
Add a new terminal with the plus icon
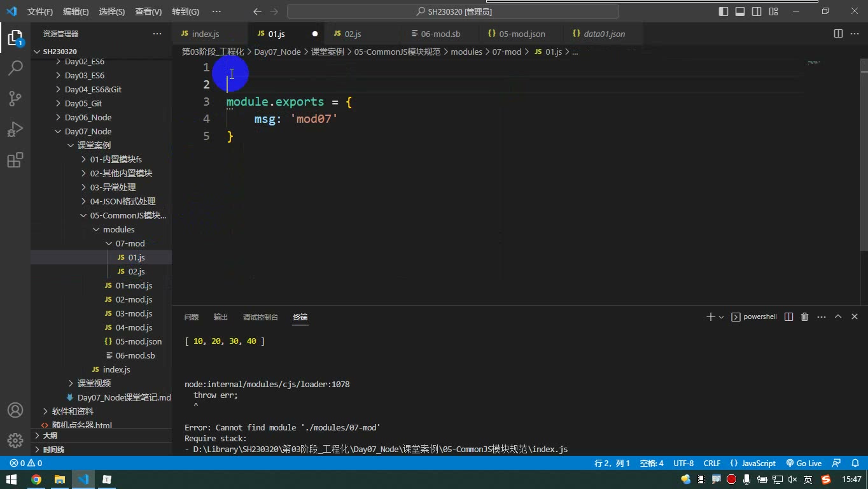[x=710, y=317]
